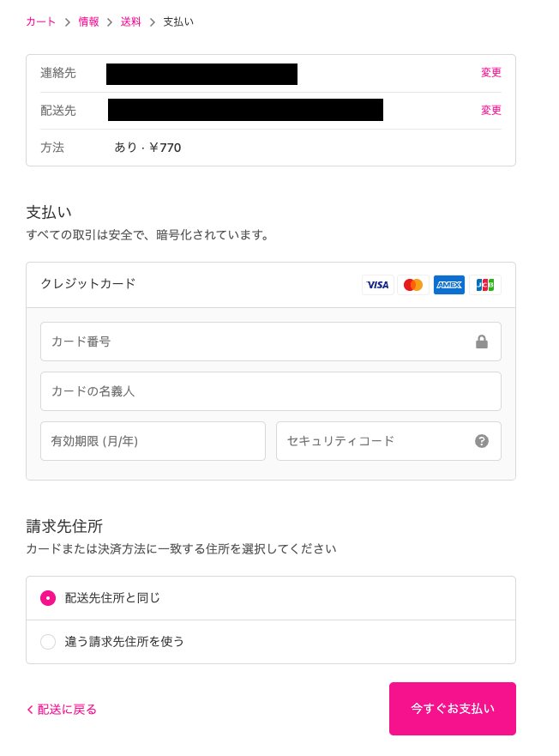Go to カート breadcrumb
This screenshot has width=559, height=756.
tap(40, 22)
